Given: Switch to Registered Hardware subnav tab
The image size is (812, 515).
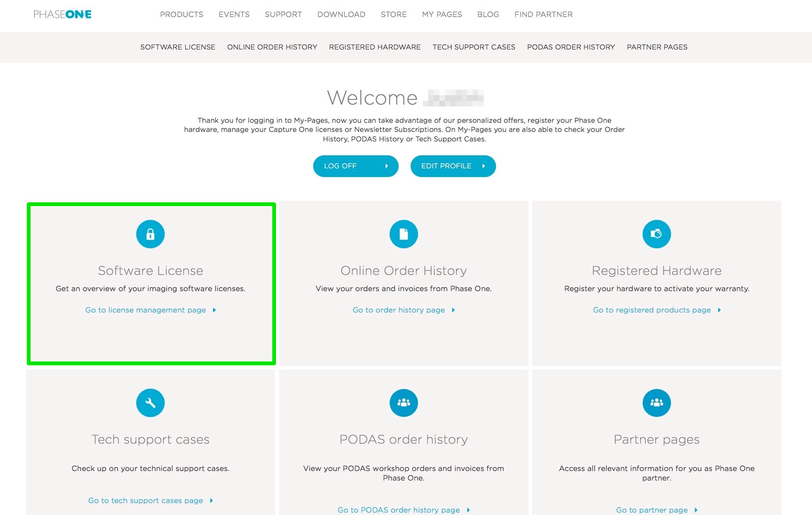Looking at the screenshot, I should tap(375, 47).
